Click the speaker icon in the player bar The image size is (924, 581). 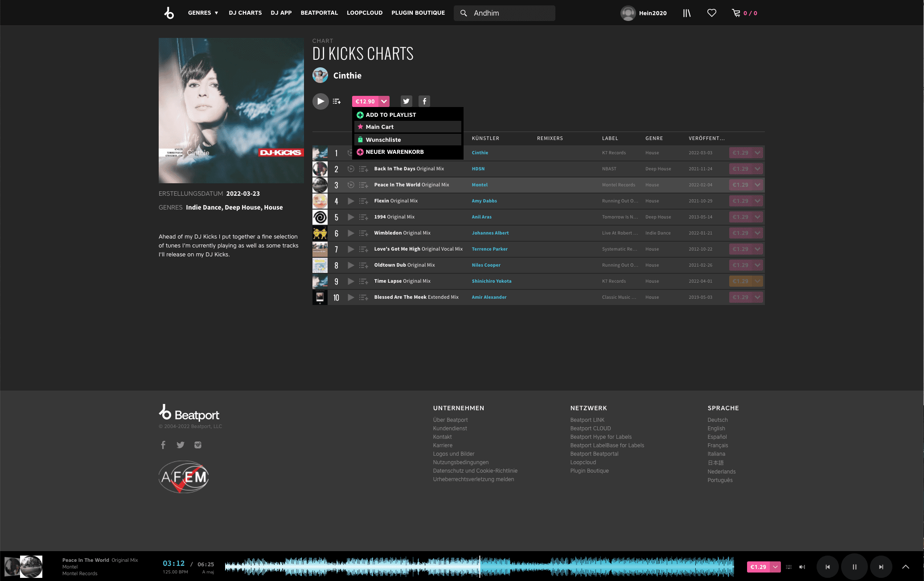coord(802,567)
